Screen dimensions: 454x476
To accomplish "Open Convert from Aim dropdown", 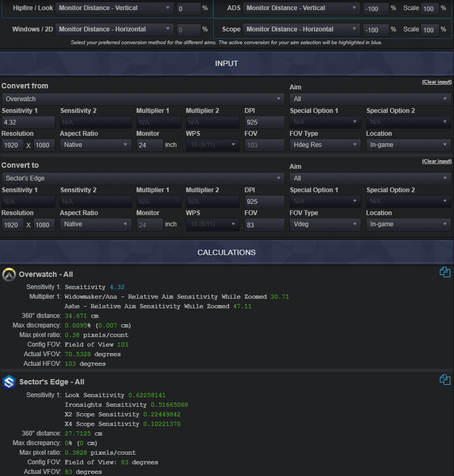I will point(370,99).
